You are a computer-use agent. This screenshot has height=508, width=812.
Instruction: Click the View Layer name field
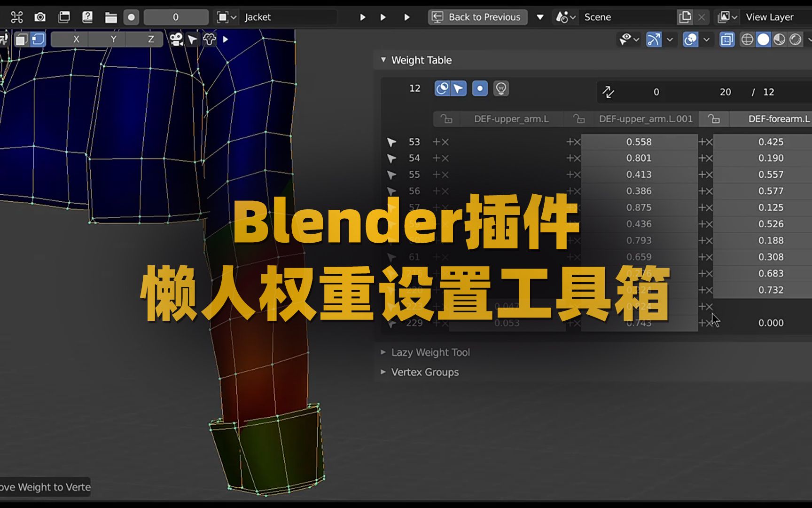click(x=776, y=17)
